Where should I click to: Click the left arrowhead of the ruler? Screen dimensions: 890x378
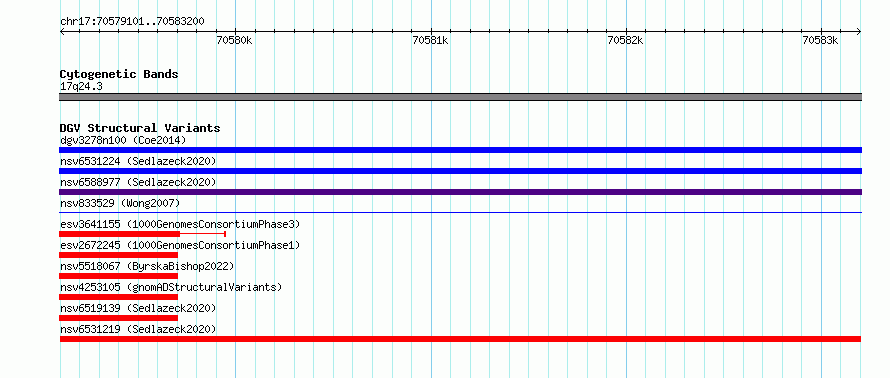[62, 31]
